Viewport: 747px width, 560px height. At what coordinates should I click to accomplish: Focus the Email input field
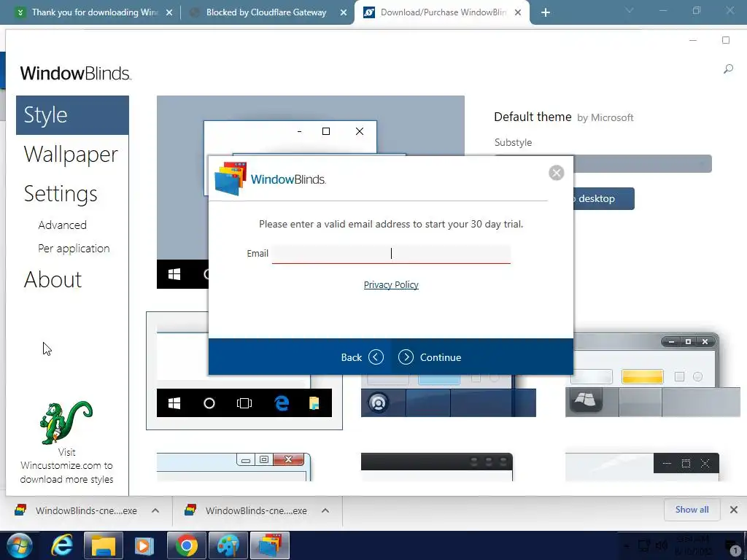point(391,253)
